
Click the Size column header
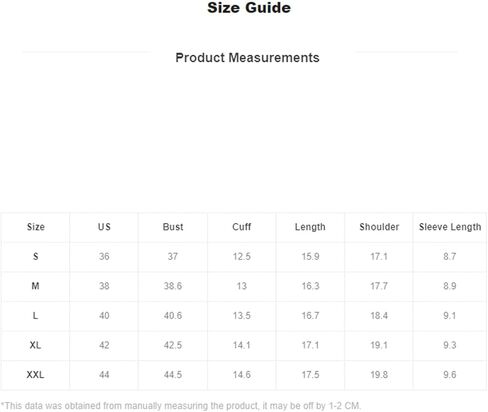[x=36, y=227]
